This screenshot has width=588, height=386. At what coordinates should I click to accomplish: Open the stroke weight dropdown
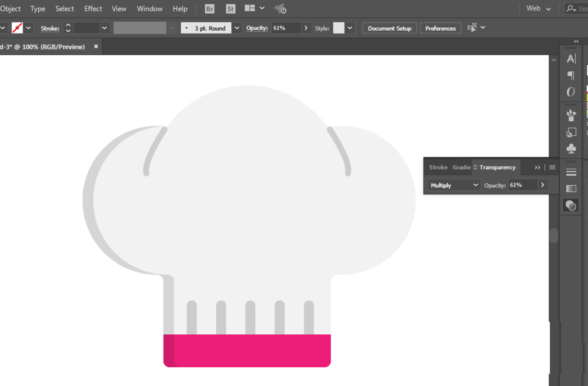click(105, 28)
